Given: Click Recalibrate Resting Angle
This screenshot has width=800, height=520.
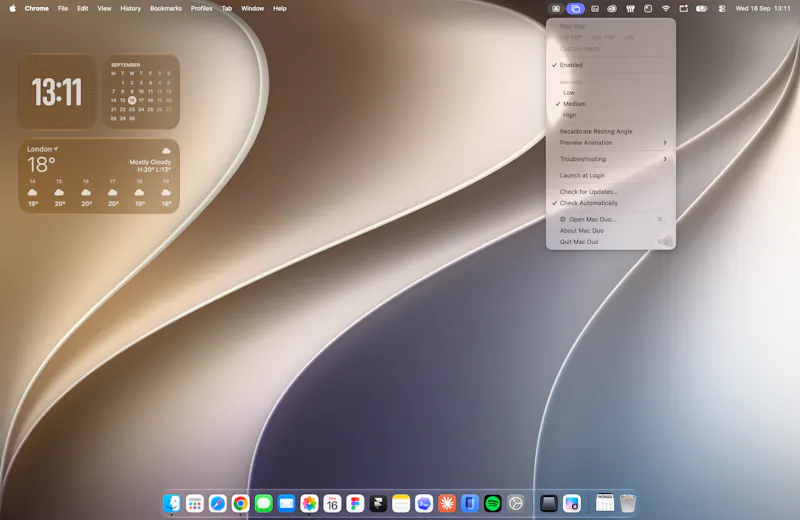Looking at the screenshot, I should click(x=611, y=131).
